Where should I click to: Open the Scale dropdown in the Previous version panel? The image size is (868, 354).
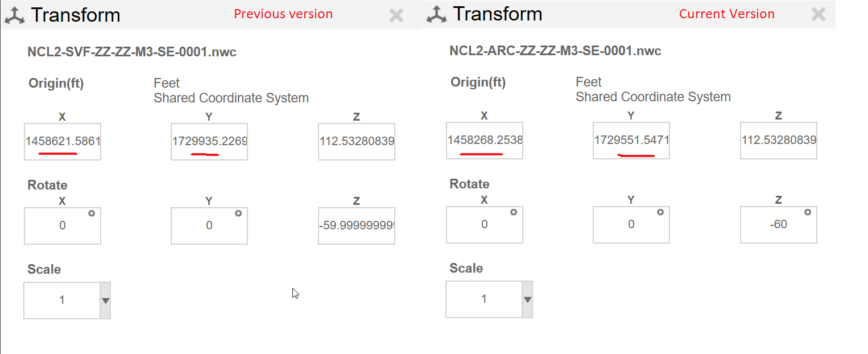coord(105,300)
